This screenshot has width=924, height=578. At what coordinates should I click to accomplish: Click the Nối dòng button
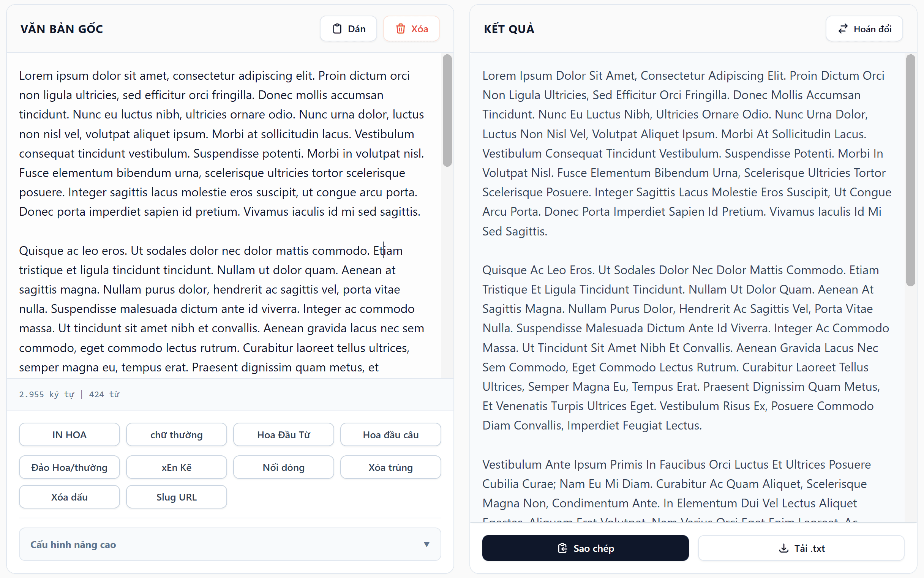click(x=283, y=467)
